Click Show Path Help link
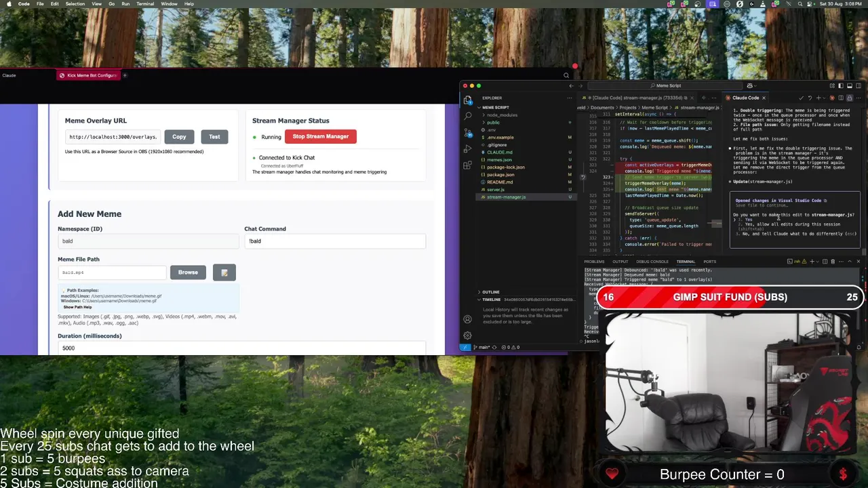Viewport: 868px width, 488px height. click(78, 307)
